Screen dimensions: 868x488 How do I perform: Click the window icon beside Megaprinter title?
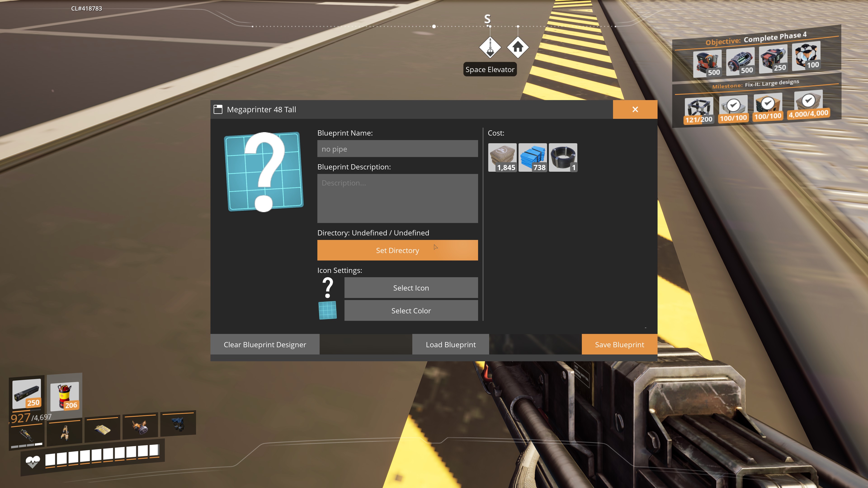218,109
